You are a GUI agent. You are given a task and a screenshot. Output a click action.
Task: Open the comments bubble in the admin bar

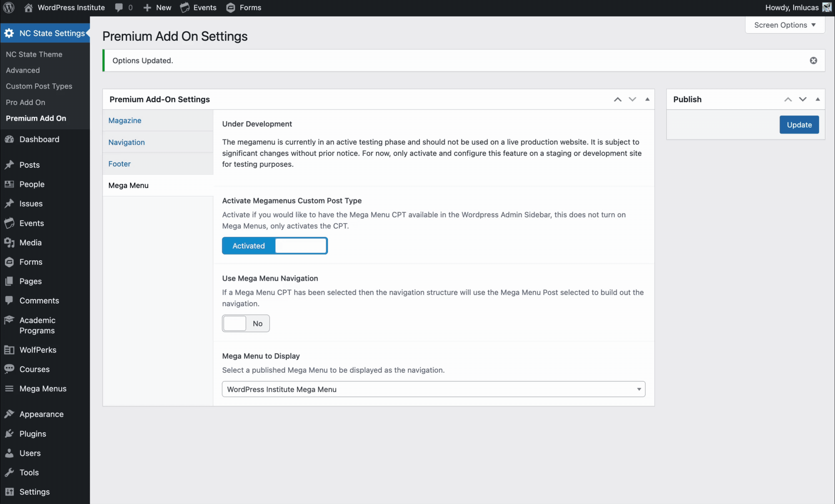coord(119,7)
